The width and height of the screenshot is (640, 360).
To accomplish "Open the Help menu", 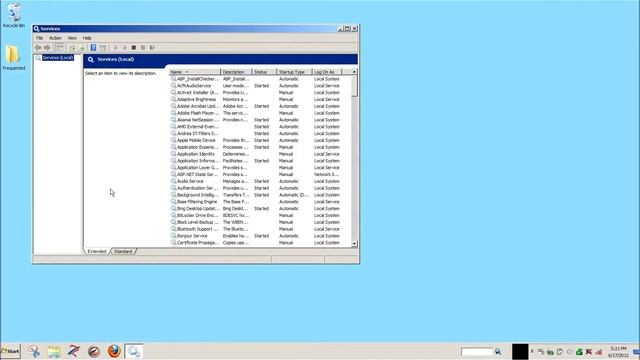I will [87, 38].
